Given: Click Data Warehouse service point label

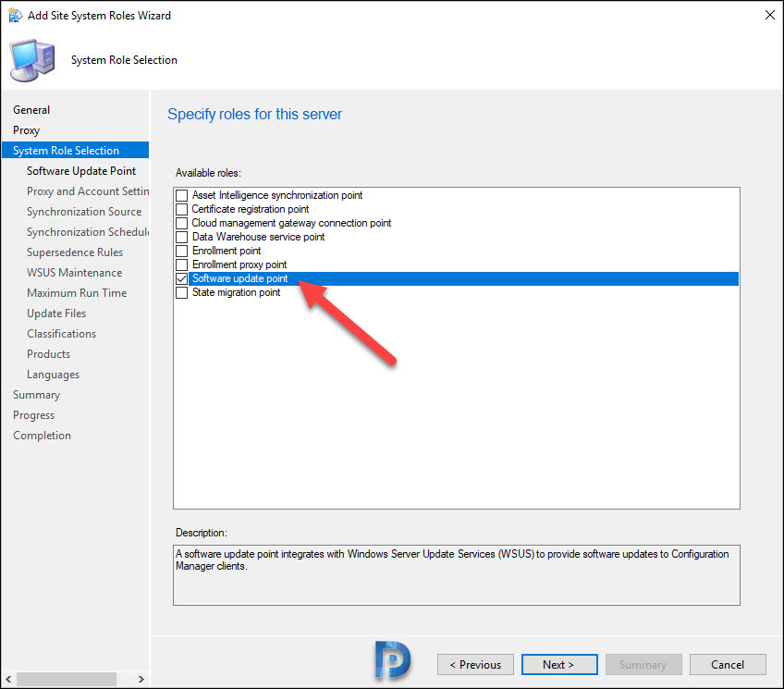Looking at the screenshot, I should pyautogui.click(x=258, y=237).
